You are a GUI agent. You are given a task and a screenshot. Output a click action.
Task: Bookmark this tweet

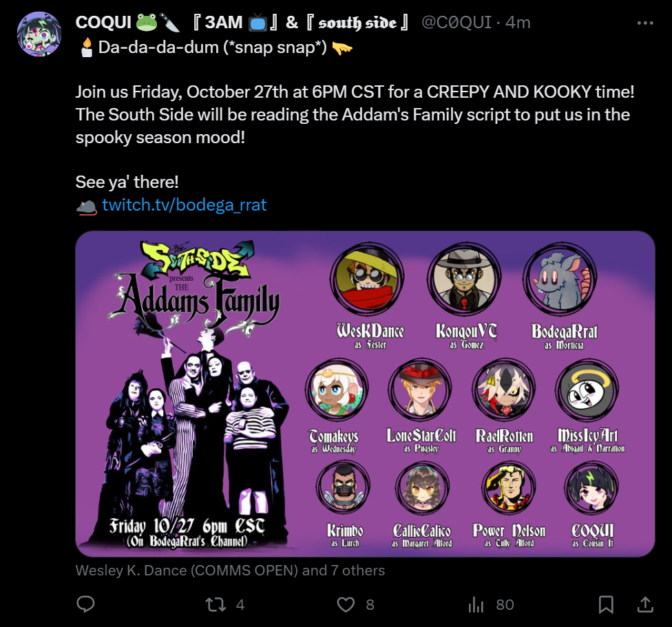click(606, 605)
